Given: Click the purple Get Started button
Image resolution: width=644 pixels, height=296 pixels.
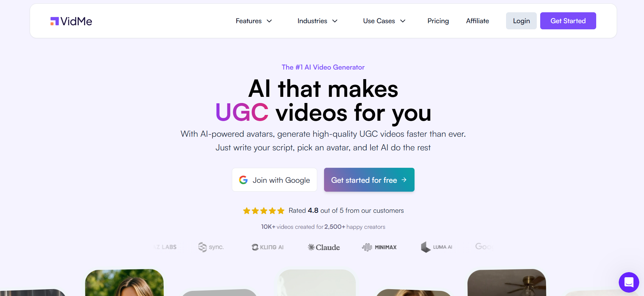Looking at the screenshot, I should point(568,21).
